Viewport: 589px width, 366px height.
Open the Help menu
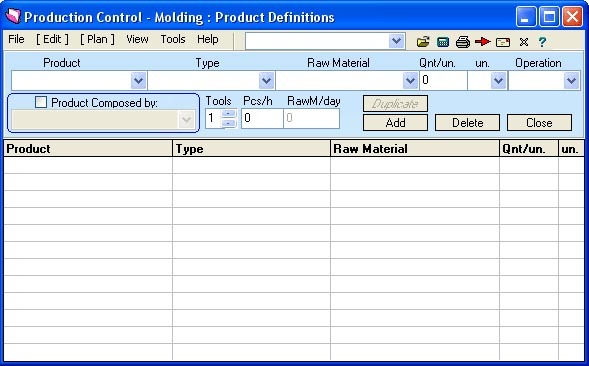(x=207, y=39)
